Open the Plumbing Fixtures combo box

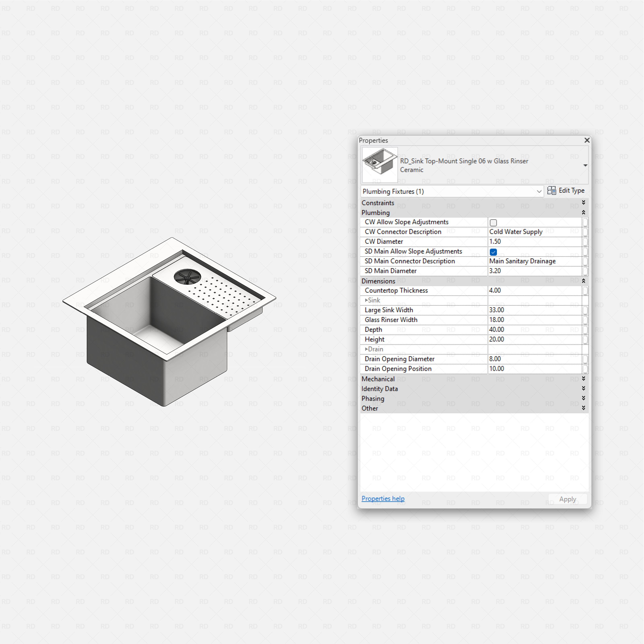[539, 191]
